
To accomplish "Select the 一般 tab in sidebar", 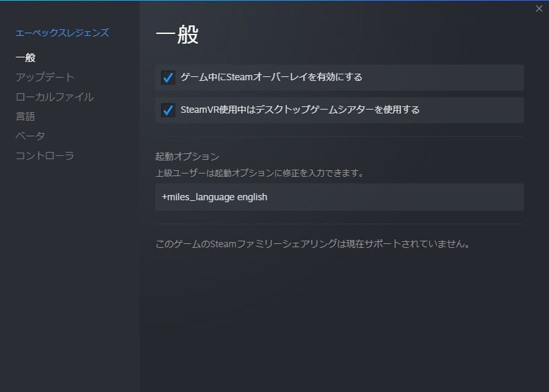I will (x=25, y=58).
